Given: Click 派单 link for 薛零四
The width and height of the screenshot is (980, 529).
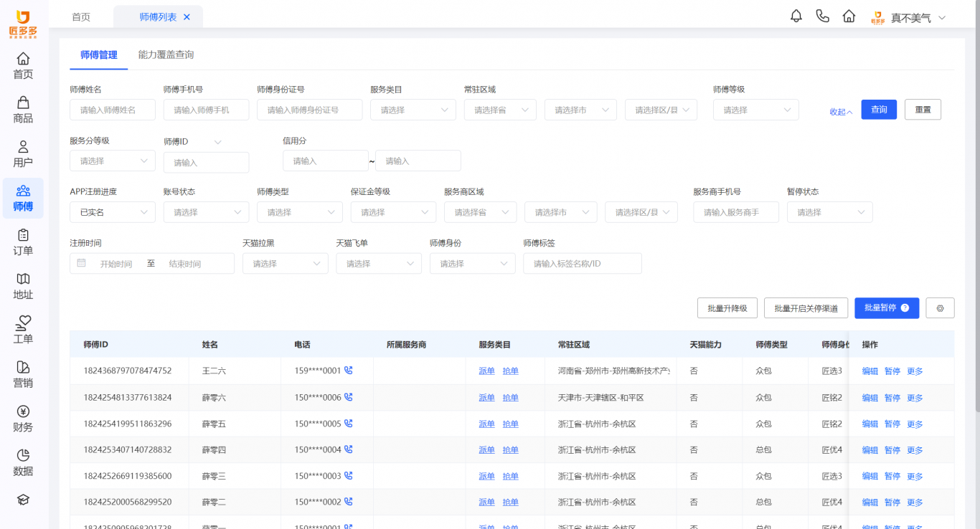Looking at the screenshot, I should 487,450.
